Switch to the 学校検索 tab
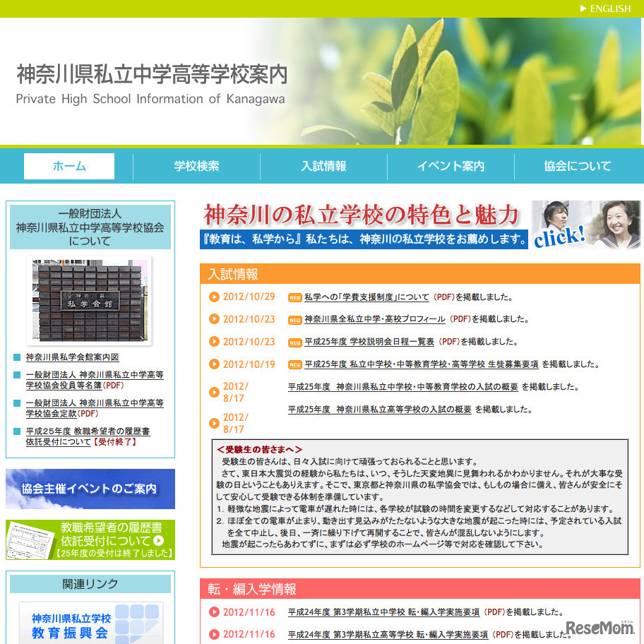This screenshot has width=644, height=644. pyautogui.click(x=196, y=165)
